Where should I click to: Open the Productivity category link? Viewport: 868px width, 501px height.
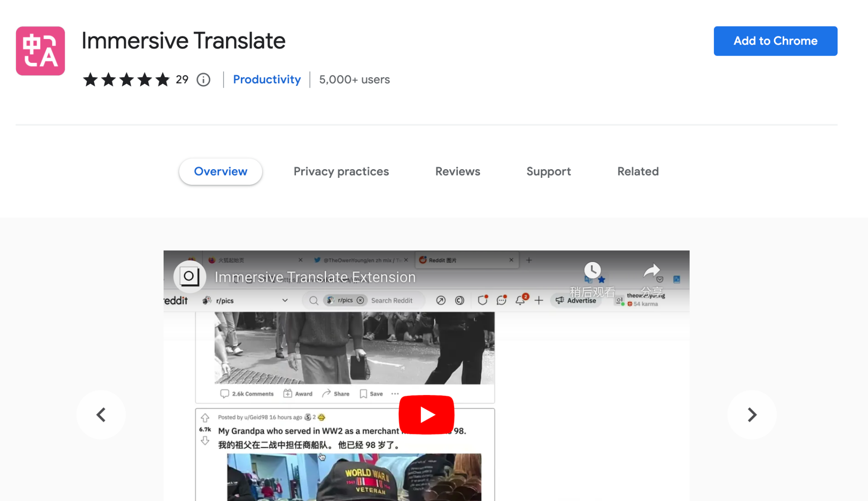click(x=266, y=79)
